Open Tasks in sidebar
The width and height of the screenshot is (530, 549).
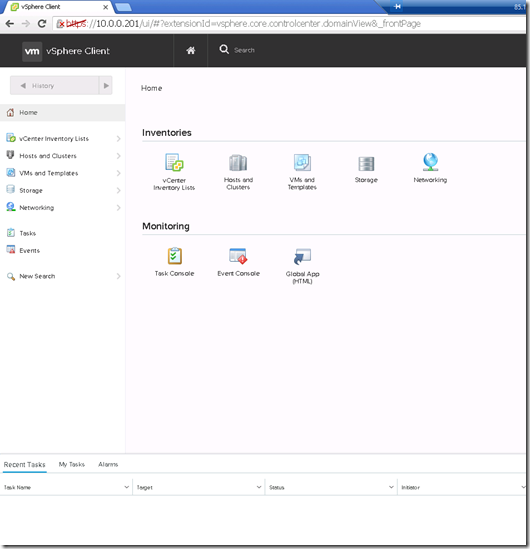(x=28, y=233)
